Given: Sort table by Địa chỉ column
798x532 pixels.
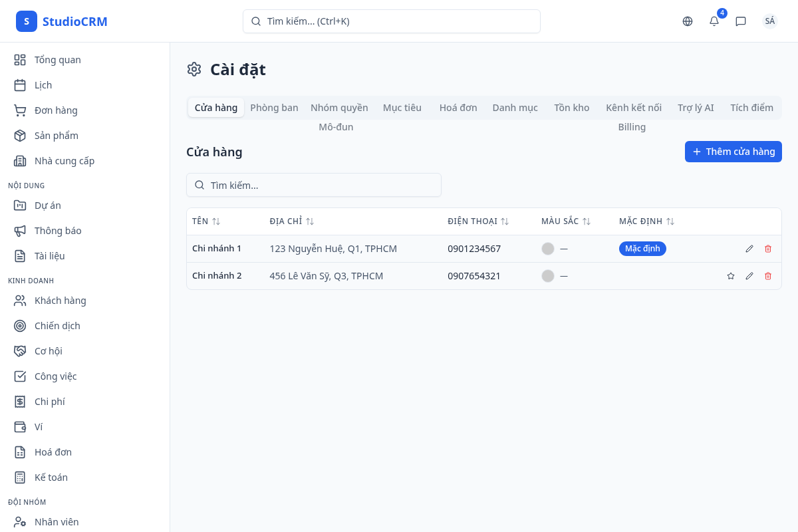Looking at the screenshot, I should tap(292, 221).
